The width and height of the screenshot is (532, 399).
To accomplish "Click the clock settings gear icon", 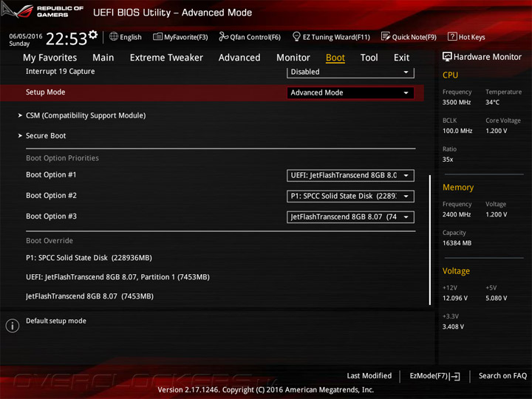I will pos(92,35).
